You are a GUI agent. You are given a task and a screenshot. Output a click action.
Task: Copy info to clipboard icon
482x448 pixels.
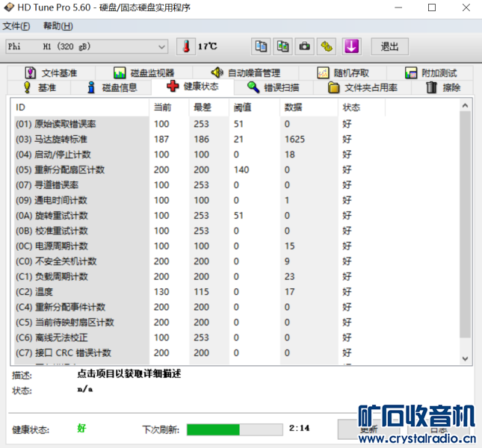click(261, 47)
